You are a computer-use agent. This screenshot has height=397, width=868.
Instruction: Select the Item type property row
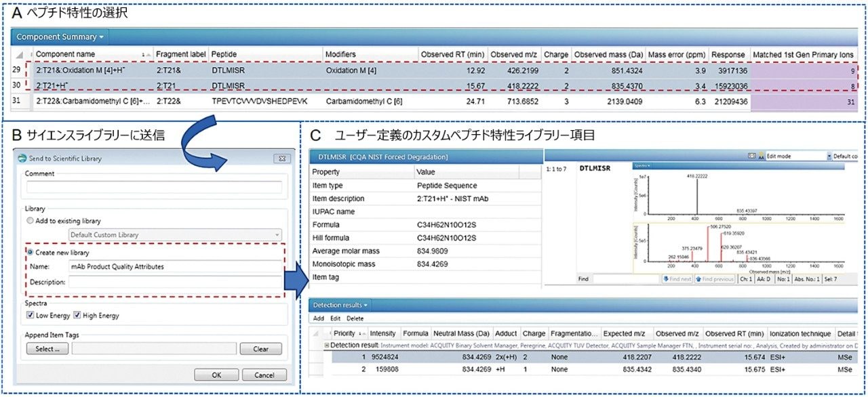pyautogui.click(x=425, y=186)
